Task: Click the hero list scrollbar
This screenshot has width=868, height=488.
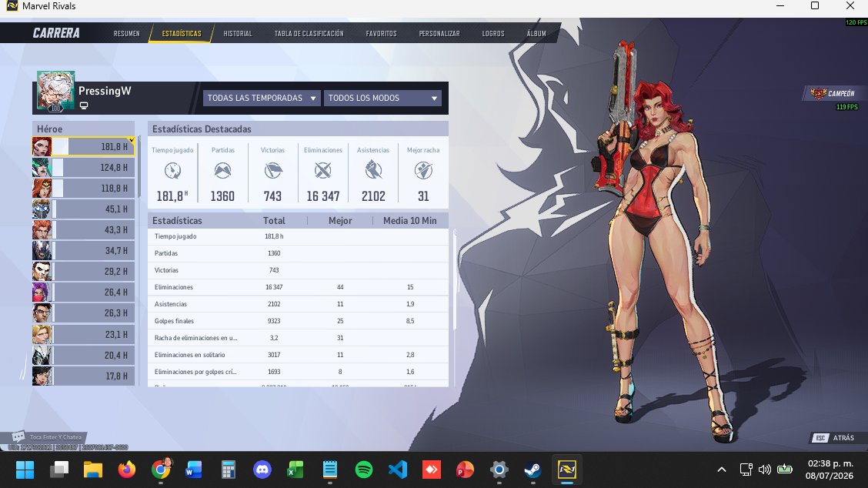Action: pos(139,169)
